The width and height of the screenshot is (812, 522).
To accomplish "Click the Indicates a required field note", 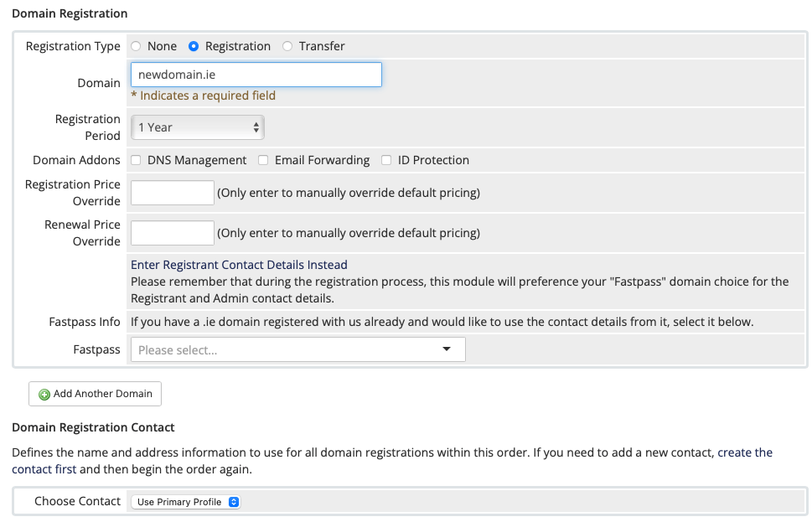I will tap(203, 96).
